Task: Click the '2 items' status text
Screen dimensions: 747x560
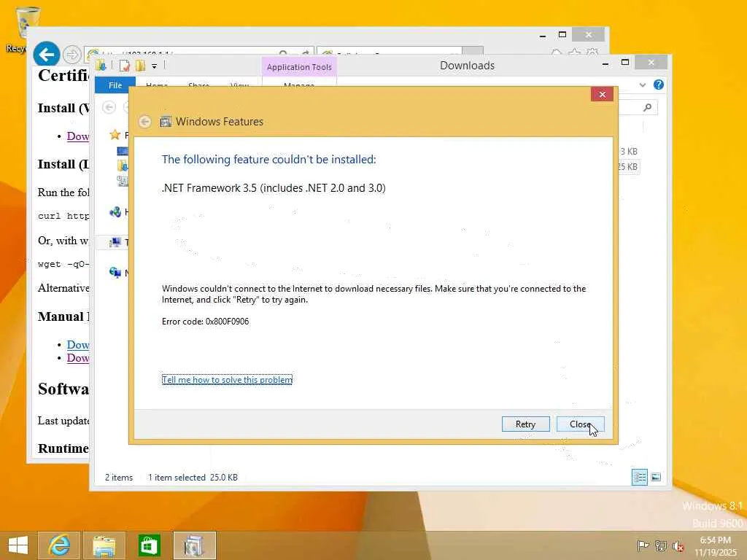Action: click(119, 477)
